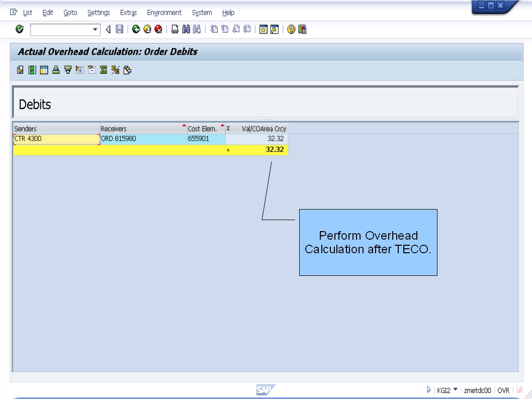Click the Create New Session icon
Viewport: 532px width, 399px height.
pyautogui.click(x=263, y=30)
